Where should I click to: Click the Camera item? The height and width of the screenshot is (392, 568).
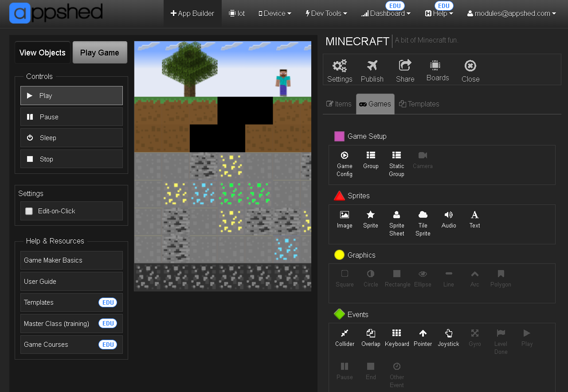pyautogui.click(x=423, y=160)
